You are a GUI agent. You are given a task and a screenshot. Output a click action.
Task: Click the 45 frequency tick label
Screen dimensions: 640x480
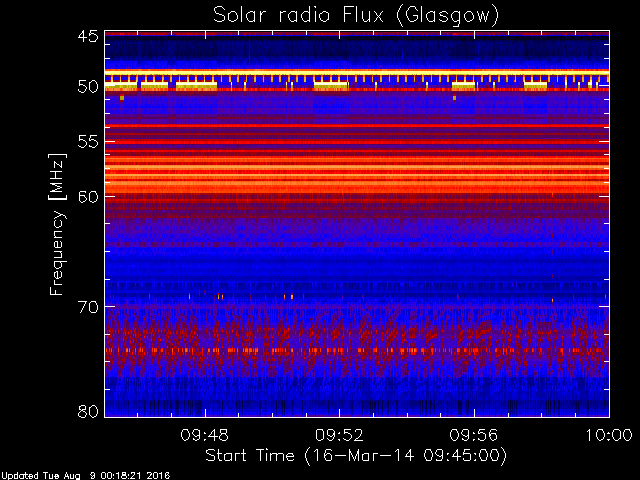[88, 36]
